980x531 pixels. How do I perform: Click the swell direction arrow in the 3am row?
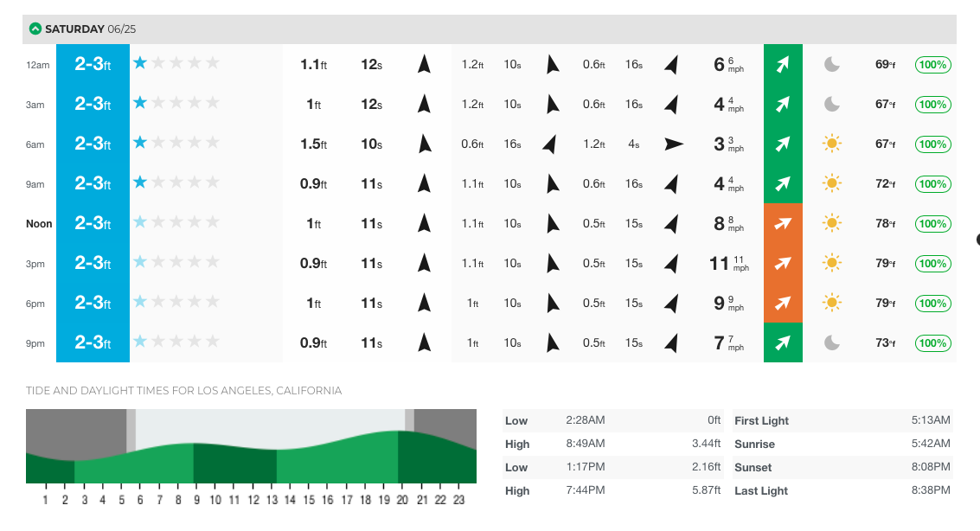point(423,104)
